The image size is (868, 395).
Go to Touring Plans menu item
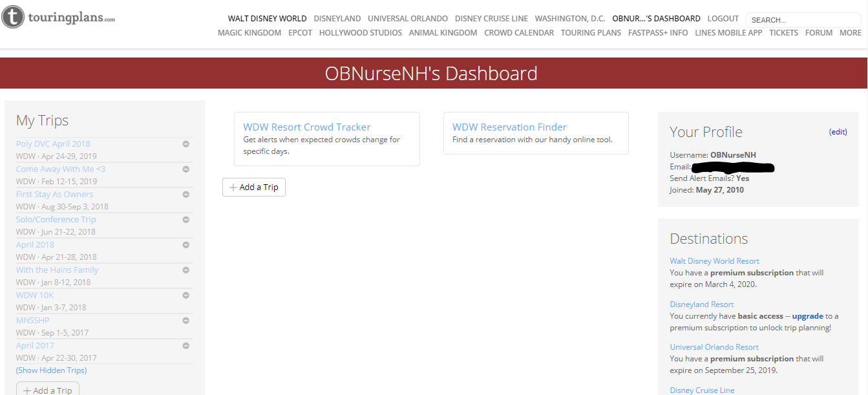(591, 33)
